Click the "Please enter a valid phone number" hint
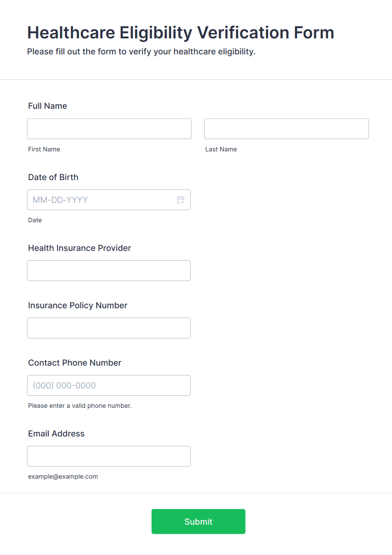The image size is (392, 555). pyautogui.click(x=80, y=406)
